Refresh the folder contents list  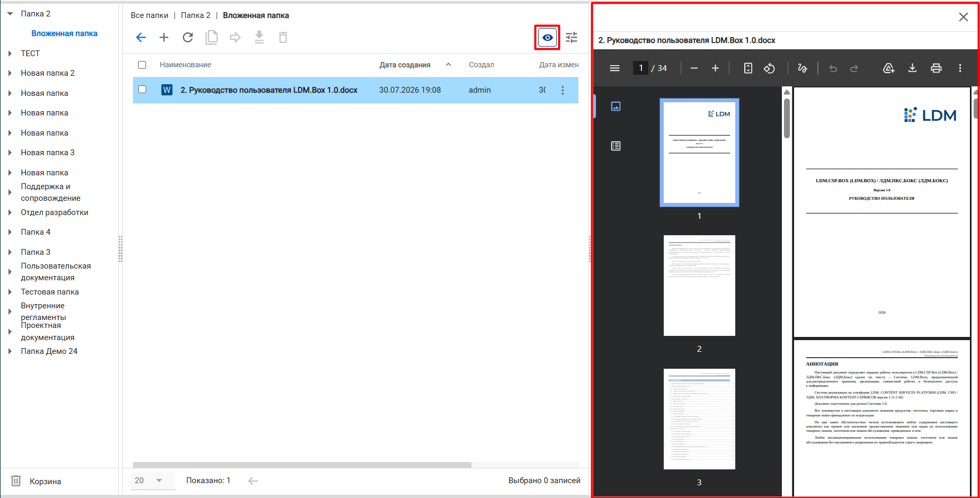click(x=188, y=38)
